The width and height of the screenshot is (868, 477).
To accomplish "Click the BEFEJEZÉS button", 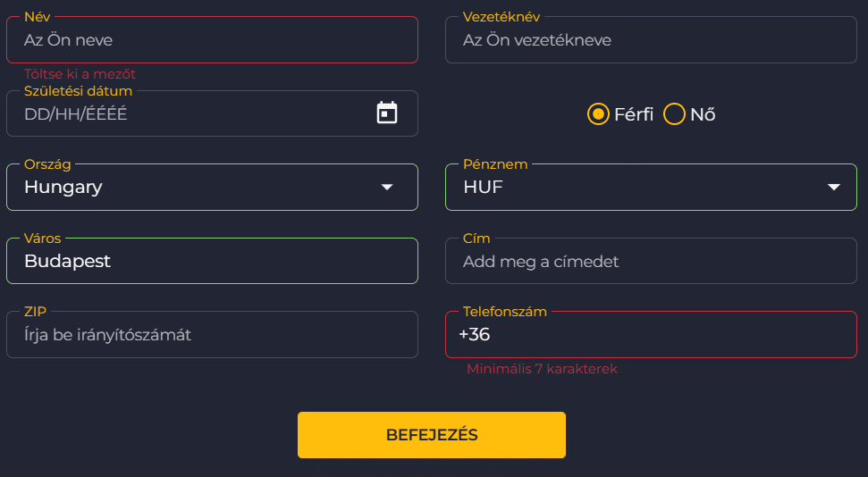I will point(432,435).
